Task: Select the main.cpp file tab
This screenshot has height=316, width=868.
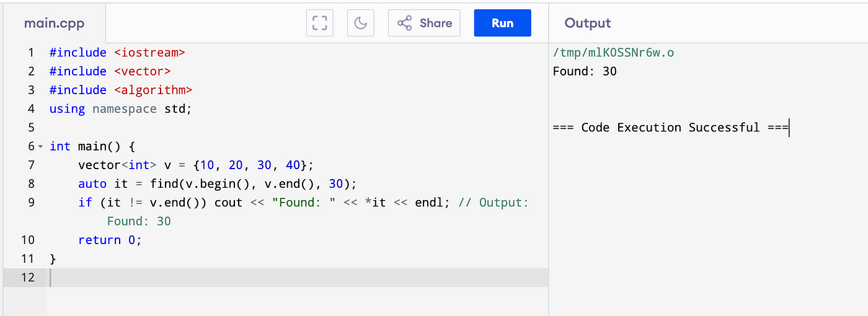Action: click(55, 24)
